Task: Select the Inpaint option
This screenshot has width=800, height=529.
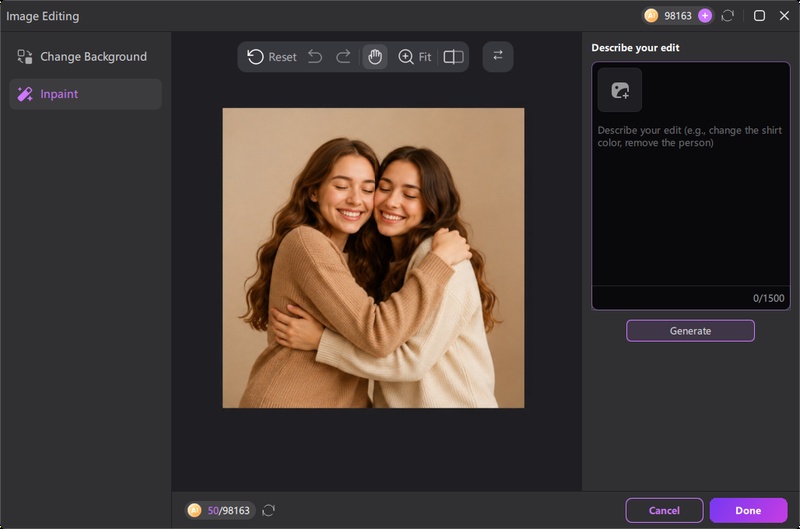Action: point(85,94)
